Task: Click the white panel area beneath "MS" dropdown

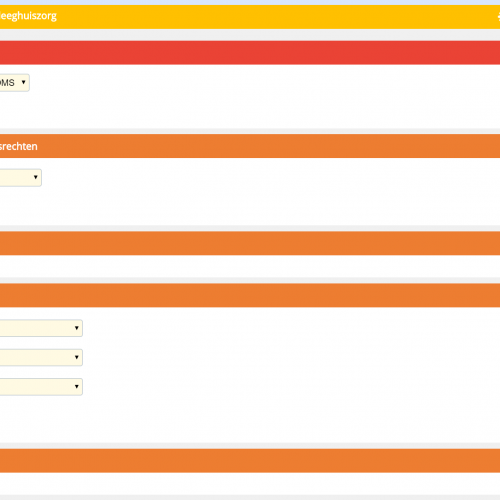Action: [x=250, y=110]
